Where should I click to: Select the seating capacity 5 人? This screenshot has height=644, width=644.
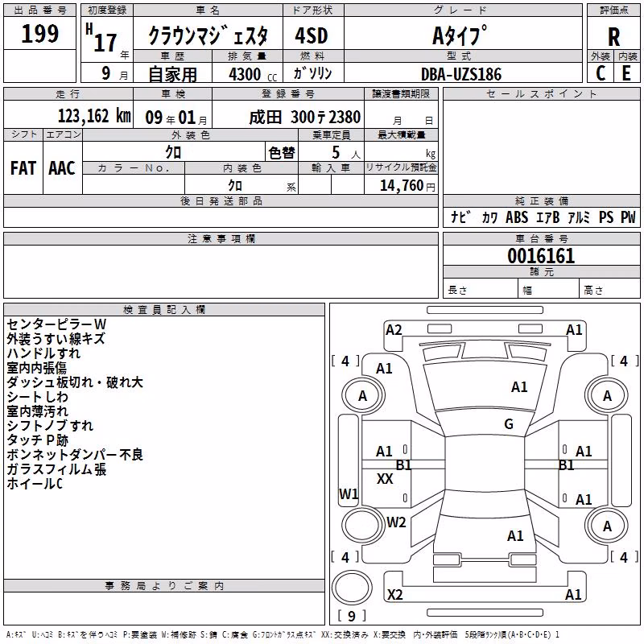pyautogui.click(x=346, y=153)
